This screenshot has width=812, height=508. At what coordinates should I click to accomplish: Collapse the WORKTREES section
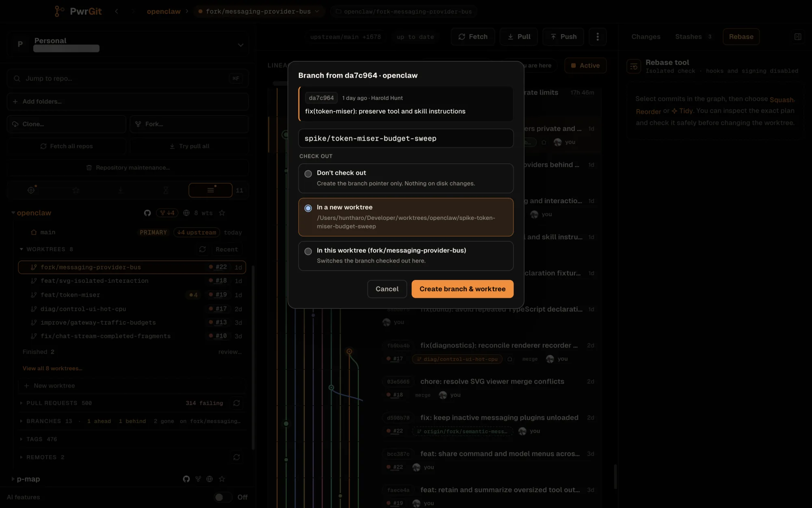(x=21, y=249)
